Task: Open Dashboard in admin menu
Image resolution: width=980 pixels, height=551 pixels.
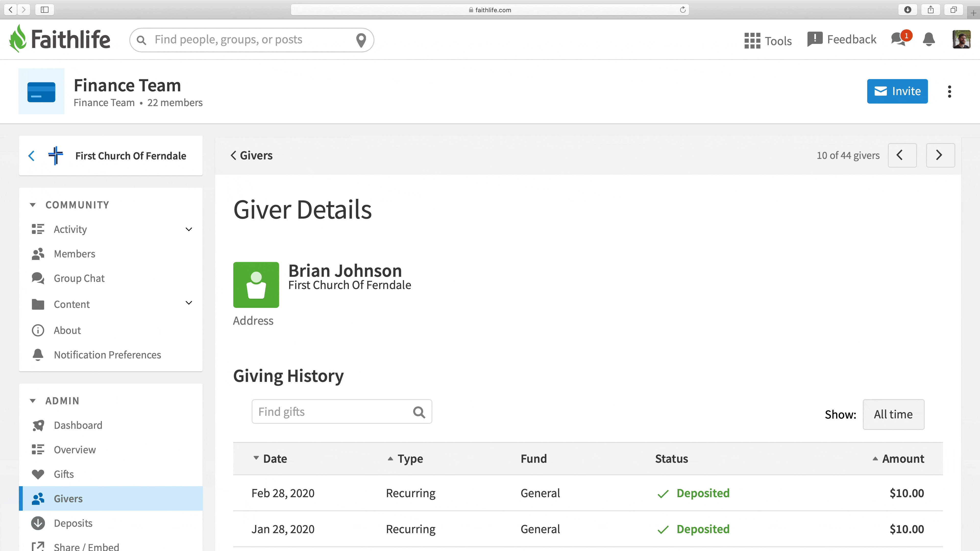Action: click(x=78, y=425)
